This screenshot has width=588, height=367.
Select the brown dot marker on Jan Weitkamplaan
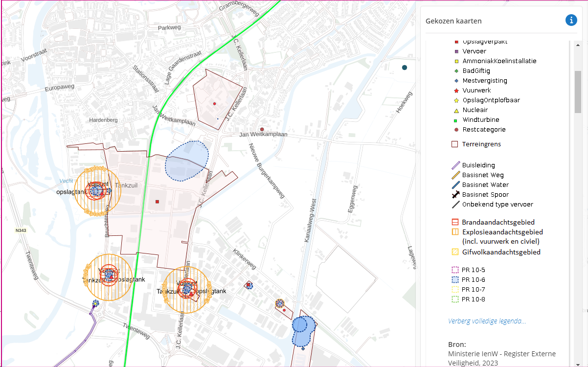[x=262, y=130]
